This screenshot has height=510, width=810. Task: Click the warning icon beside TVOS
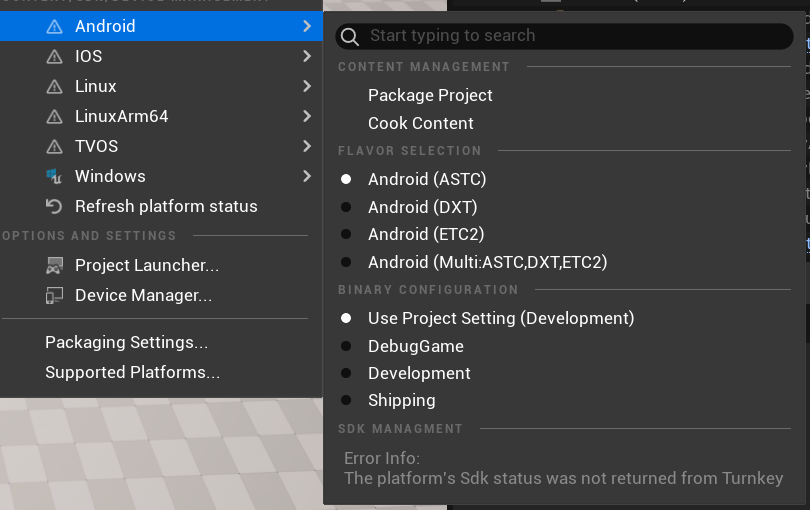(54, 146)
